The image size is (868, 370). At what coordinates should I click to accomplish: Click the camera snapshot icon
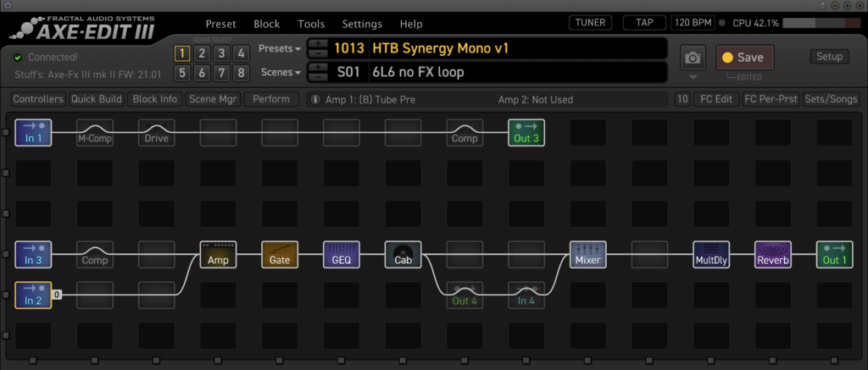tap(693, 58)
